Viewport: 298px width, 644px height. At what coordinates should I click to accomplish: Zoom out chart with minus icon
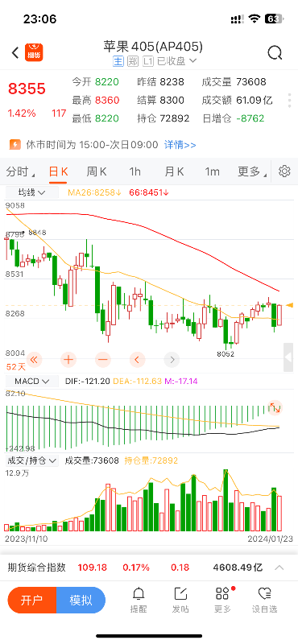pos(103,360)
